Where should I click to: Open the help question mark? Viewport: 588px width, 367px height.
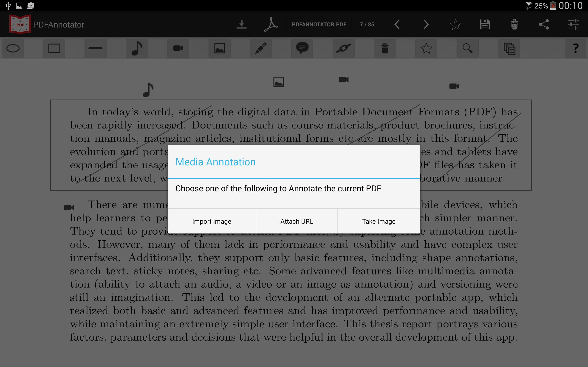(x=575, y=48)
